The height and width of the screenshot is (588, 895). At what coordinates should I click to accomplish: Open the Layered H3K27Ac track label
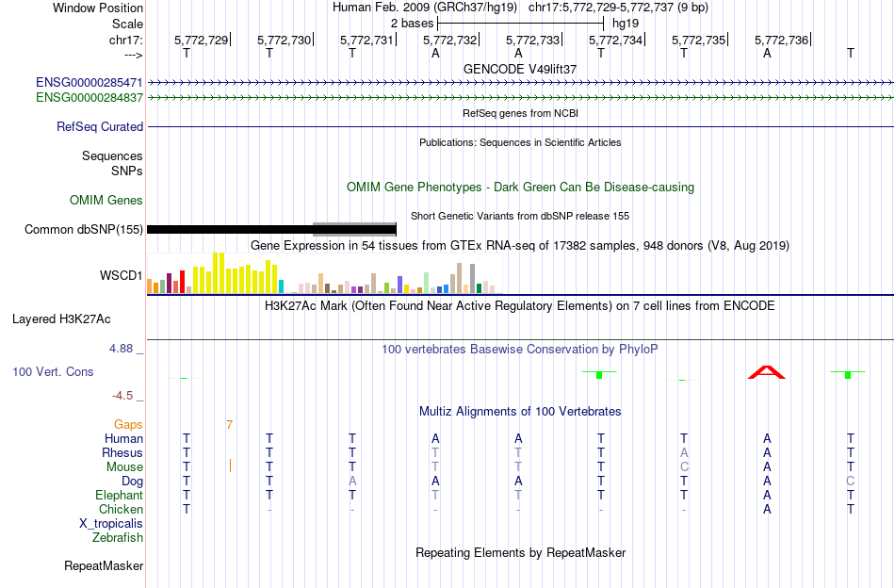pyautogui.click(x=61, y=319)
